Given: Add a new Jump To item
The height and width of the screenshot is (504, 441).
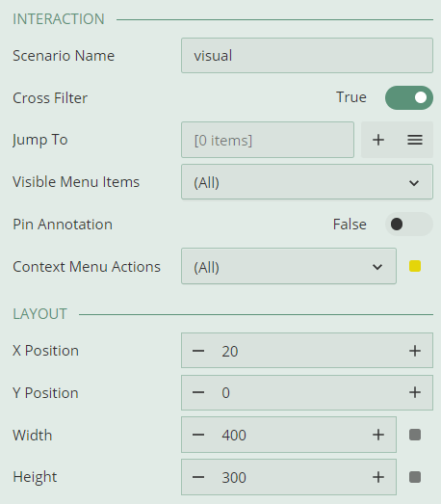Looking at the screenshot, I should 378,140.
